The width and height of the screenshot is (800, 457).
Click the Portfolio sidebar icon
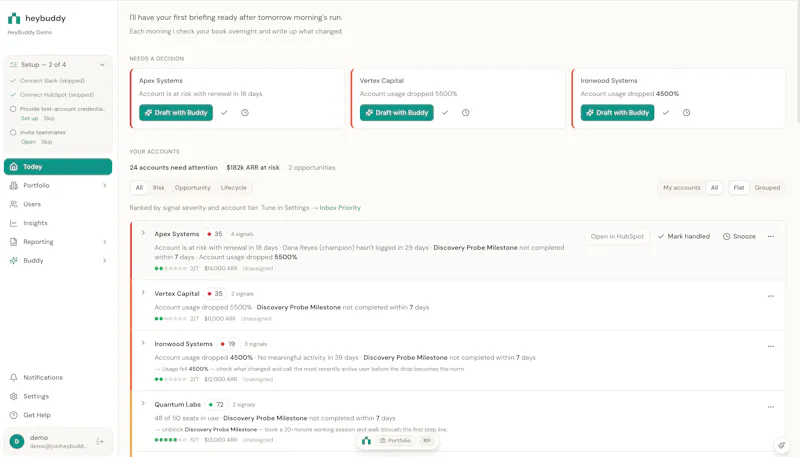[x=14, y=186]
